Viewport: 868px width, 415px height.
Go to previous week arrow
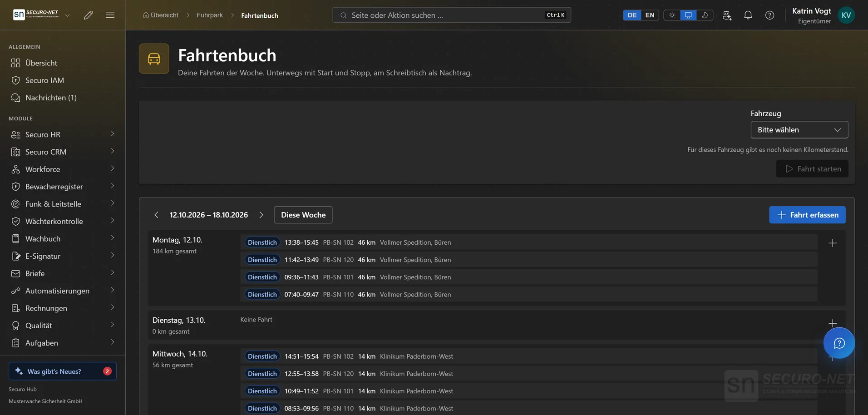click(x=156, y=215)
